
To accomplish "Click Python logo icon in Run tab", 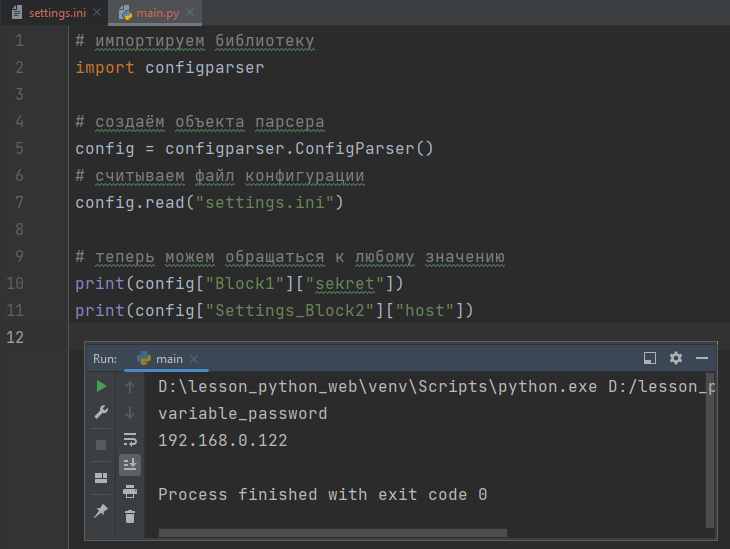I will coord(144,358).
